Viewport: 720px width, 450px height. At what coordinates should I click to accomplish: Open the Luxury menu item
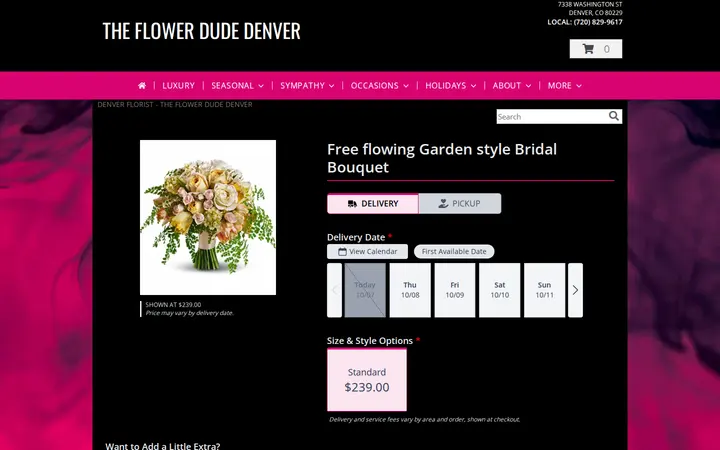click(x=178, y=85)
